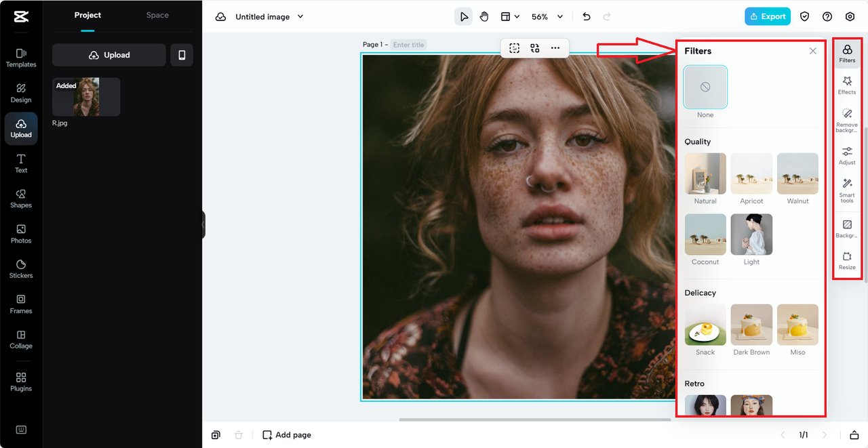
Task: Switch to the Space tab
Action: (x=157, y=15)
